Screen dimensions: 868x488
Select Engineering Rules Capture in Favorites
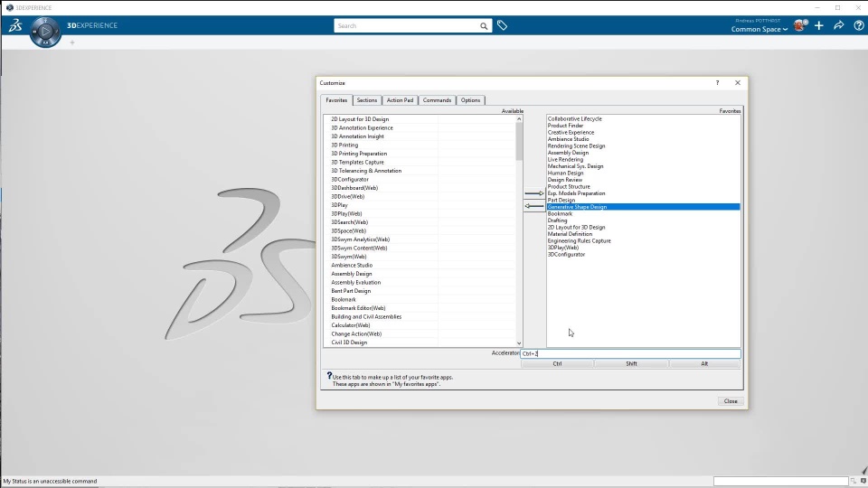pos(579,240)
